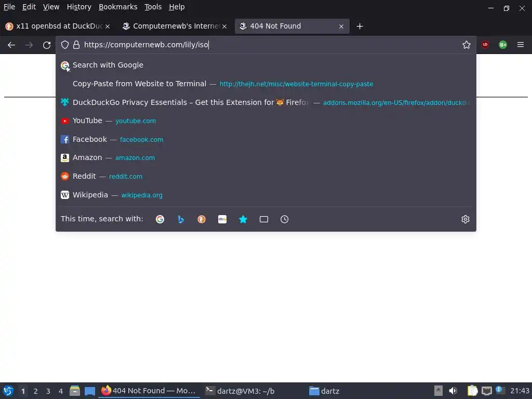Select the Reddit suggestion

tap(265, 176)
